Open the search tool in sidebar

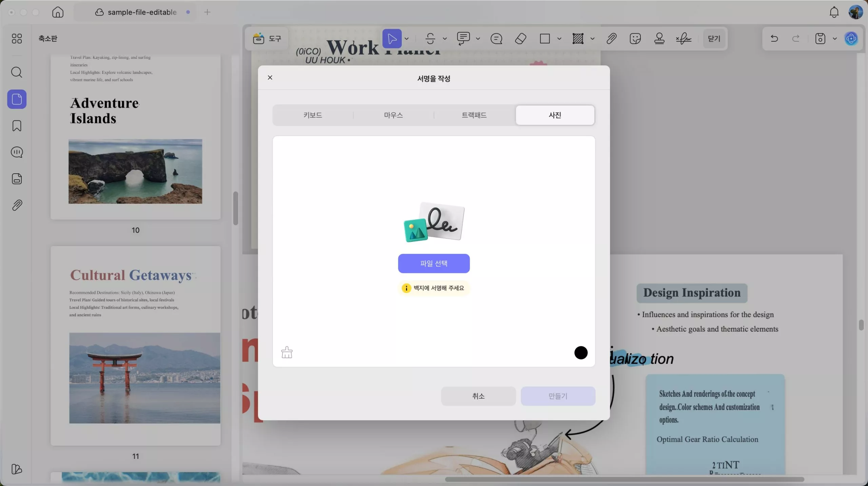coord(17,72)
